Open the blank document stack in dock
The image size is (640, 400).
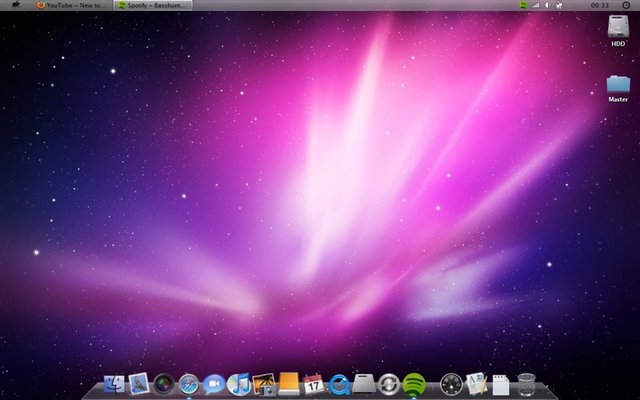coord(501,385)
